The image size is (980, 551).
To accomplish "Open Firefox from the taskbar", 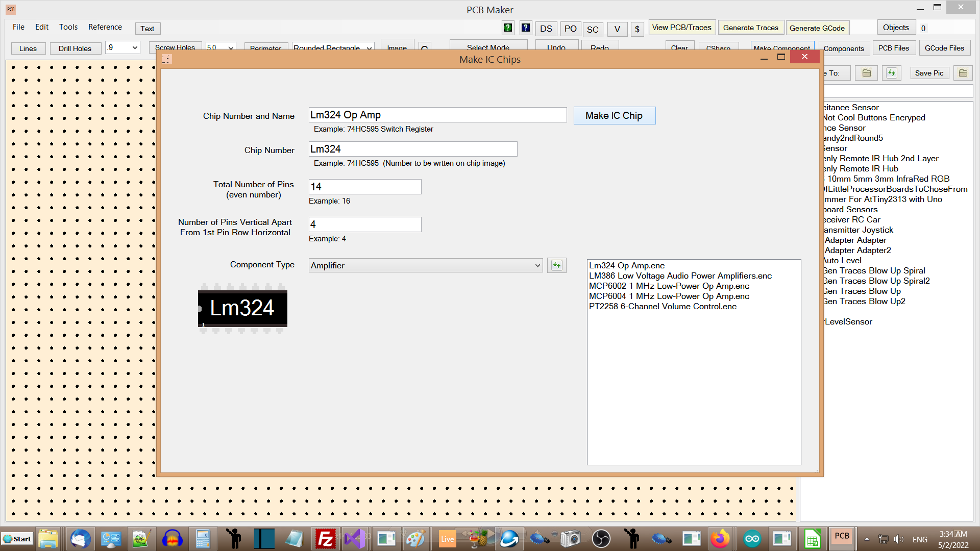I will pyautogui.click(x=720, y=539).
